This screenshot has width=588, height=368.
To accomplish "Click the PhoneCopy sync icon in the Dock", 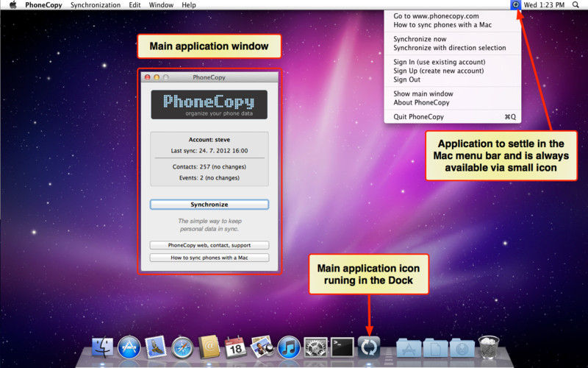I will tap(369, 347).
